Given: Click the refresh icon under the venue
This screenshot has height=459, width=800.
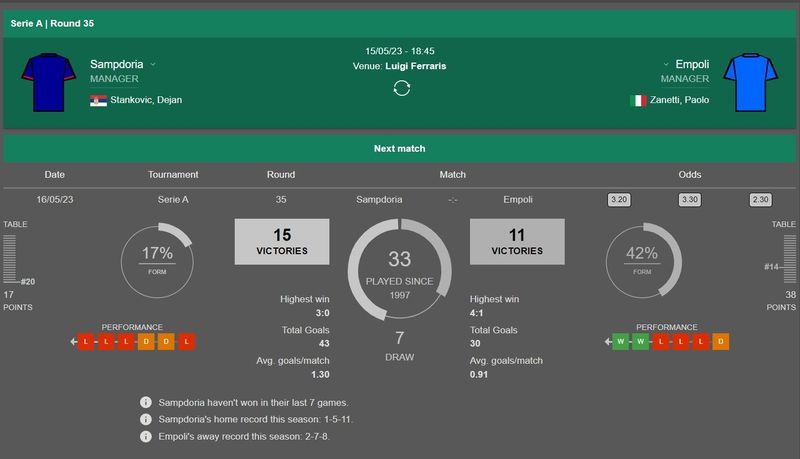Looking at the screenshot, I should pos(402,88).
